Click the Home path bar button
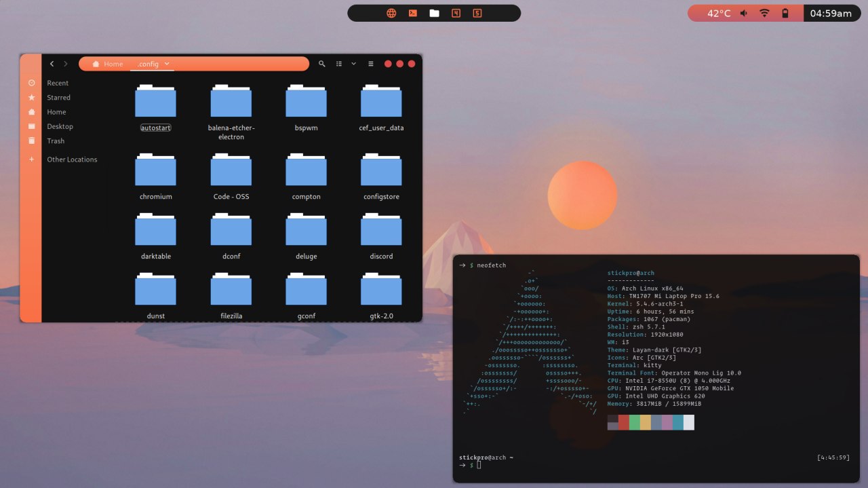Screen dimensions: 868x488 [108, 64]
